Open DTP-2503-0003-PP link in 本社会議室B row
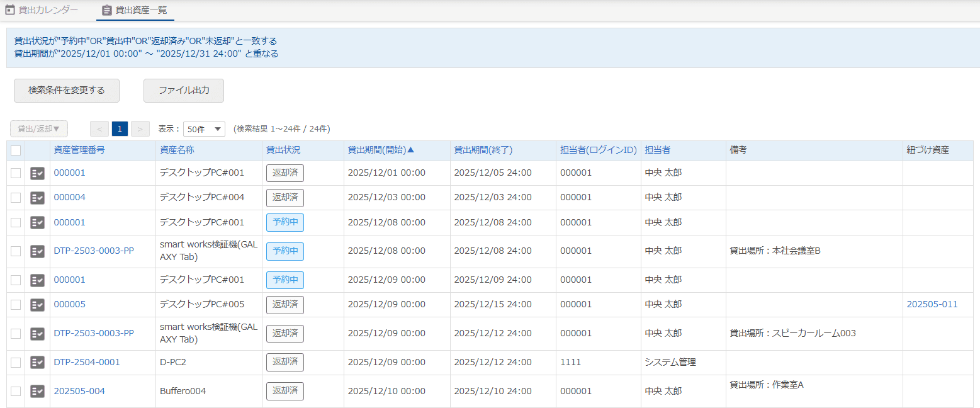Image resolution: width=980 pixels, height=408 pixels. click(x=94, y=251)
